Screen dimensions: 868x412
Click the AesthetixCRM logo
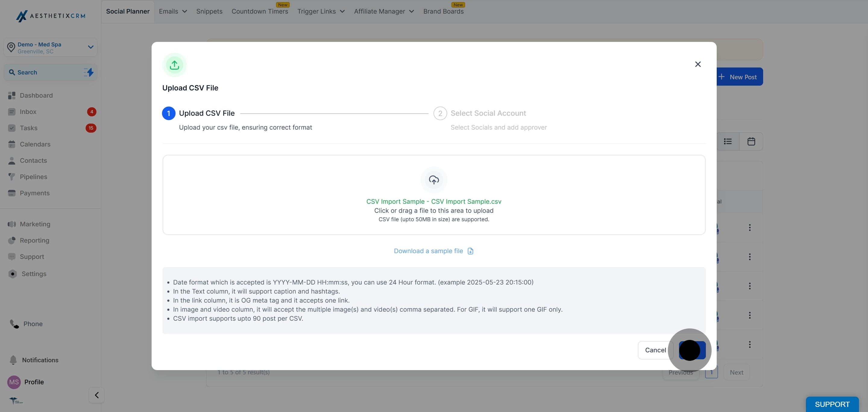[51, 16]
